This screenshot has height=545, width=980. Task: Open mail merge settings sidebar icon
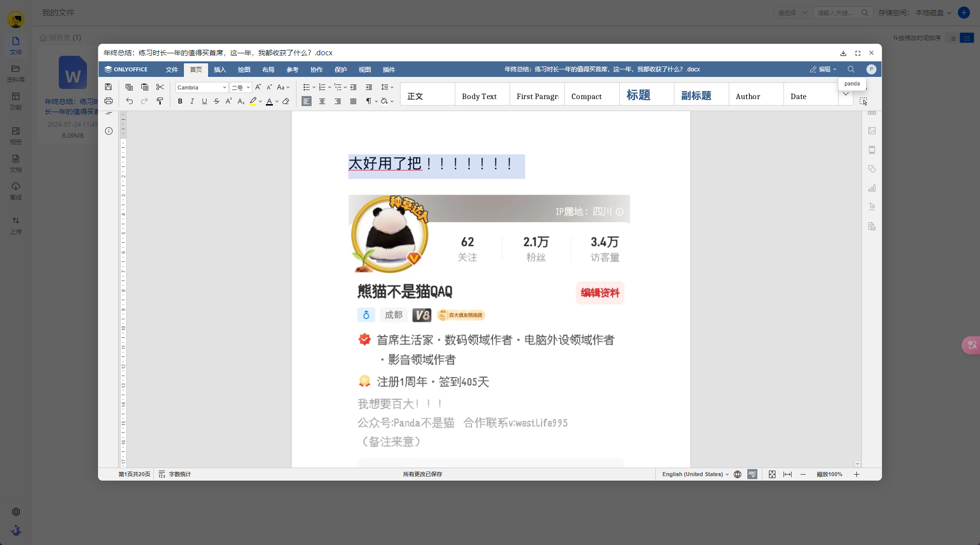pos(872,226)
